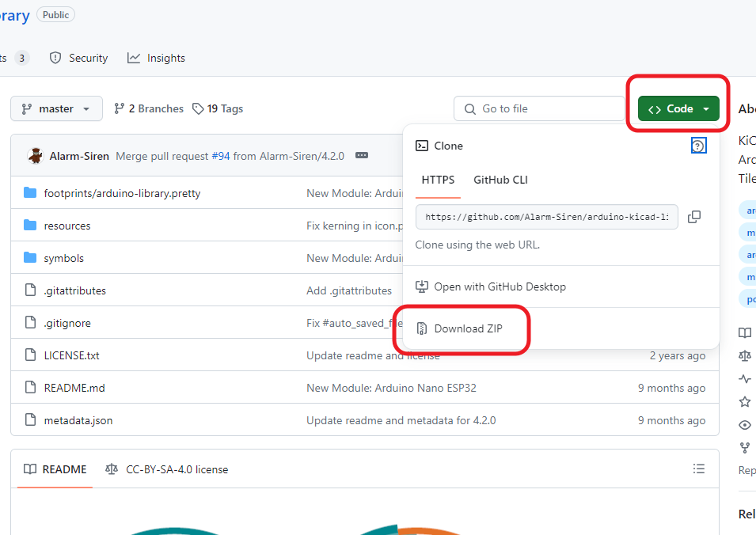This screenshot has height=535, width=756.
Task: Click the branch icon next to 2 Branches
Action: click(x=119, y=109)
